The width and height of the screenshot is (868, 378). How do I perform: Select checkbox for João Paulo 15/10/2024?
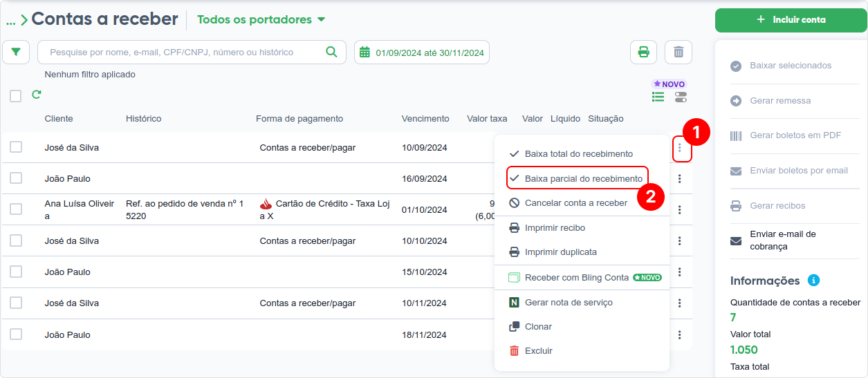[16, 272]
